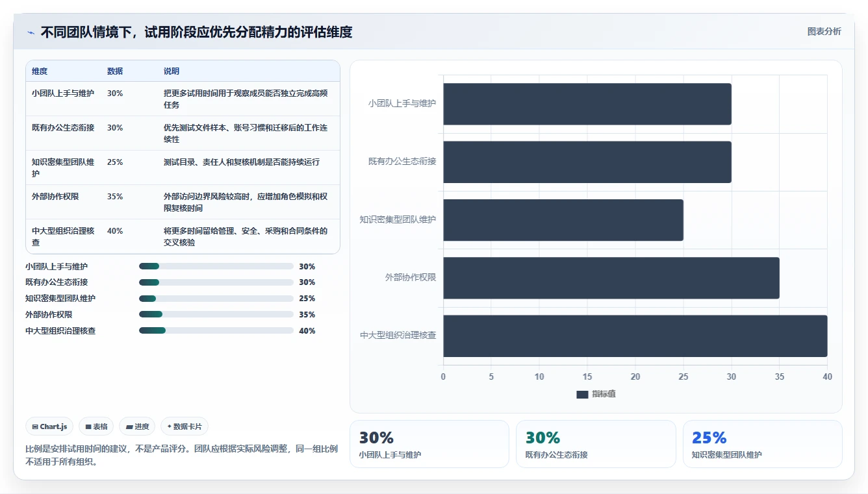The width and height of the screenshot is (868, 494).
Task: Click description starting 优先测试文件样本
Action: click(246, 134)
